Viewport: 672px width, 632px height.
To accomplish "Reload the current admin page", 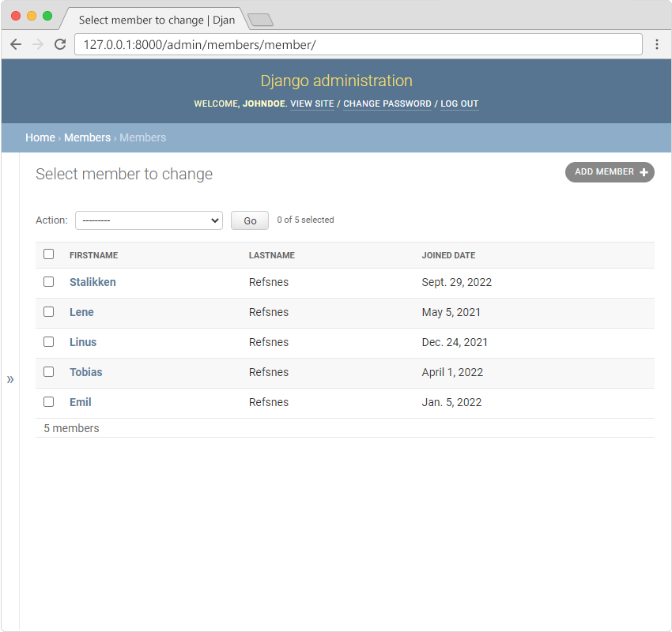I will coord(60,44).
